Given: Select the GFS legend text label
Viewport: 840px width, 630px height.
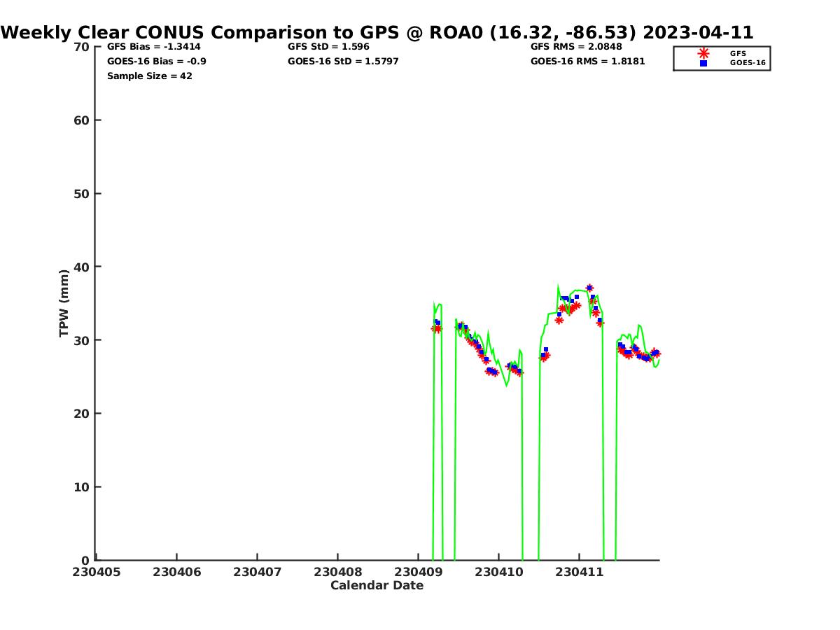Looking at the screenshot, I should pyautogui.click(x=738, y=53).
